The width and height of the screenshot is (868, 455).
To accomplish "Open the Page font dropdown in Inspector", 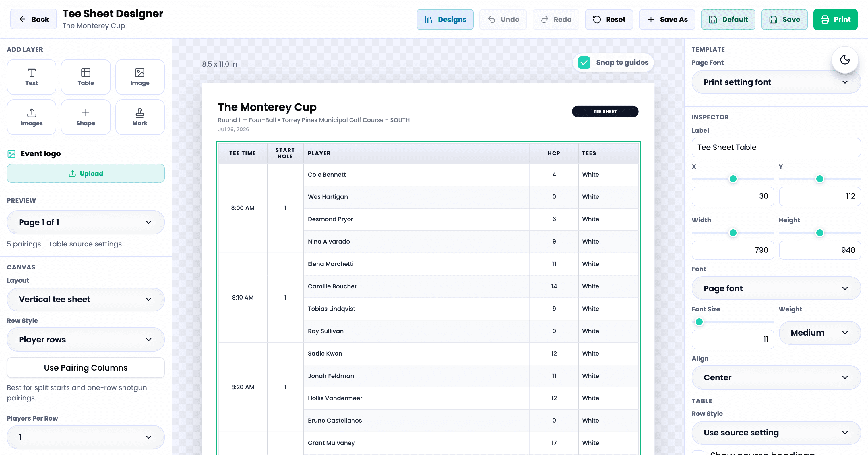I will (776, 288).
